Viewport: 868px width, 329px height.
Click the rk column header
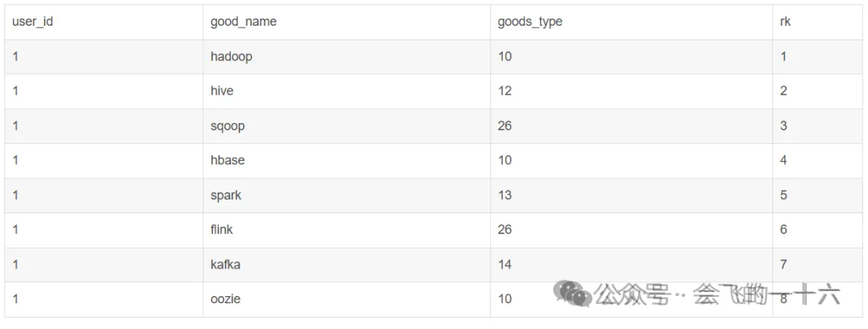click(x=785, y=22)
